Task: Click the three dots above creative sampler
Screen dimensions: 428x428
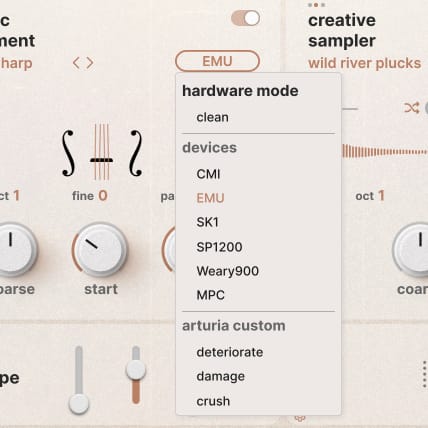Action: [x=316, y=5]
